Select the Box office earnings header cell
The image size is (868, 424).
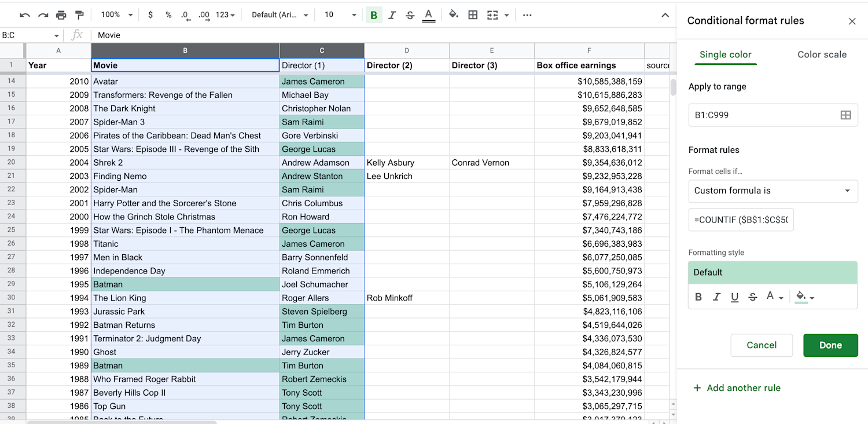(589, 65)
